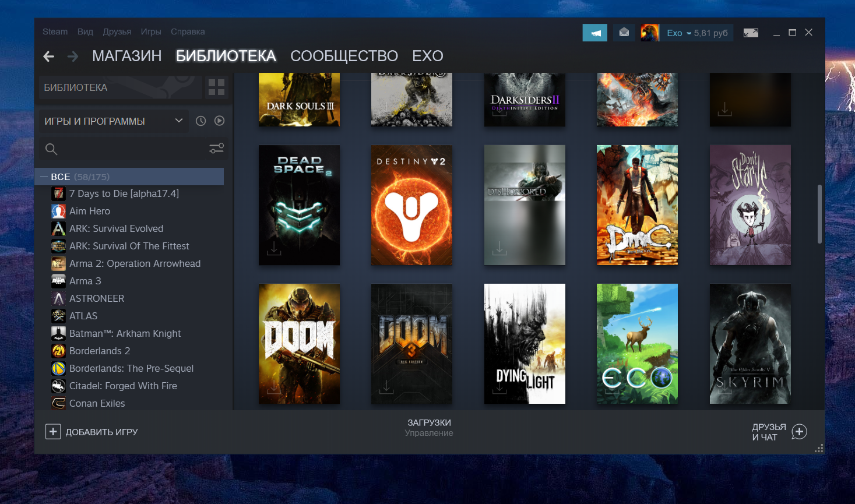This screenshot has width=855, height=504.
Task: Go forward with the right arrow
Action: pos(73,56)
